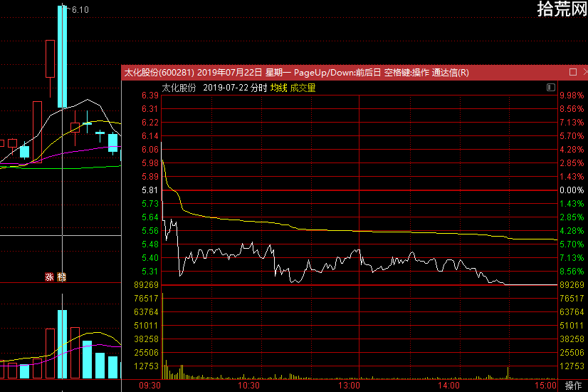Select the tall cyan daily candlestick
Screen dimensions: 588x392
[x=62, y=56]
